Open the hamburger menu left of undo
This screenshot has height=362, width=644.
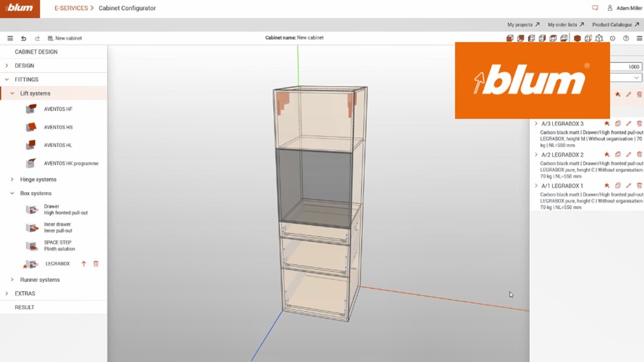[10, 38]
